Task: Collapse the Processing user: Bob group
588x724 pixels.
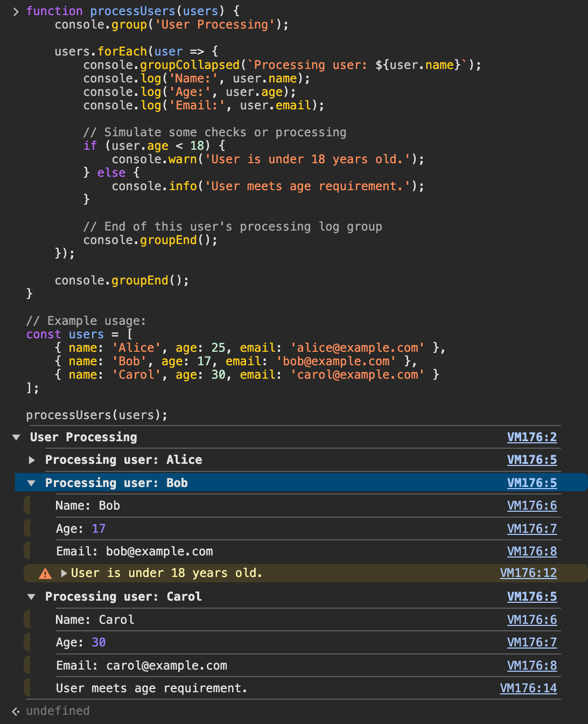Action: coord(31,483)
